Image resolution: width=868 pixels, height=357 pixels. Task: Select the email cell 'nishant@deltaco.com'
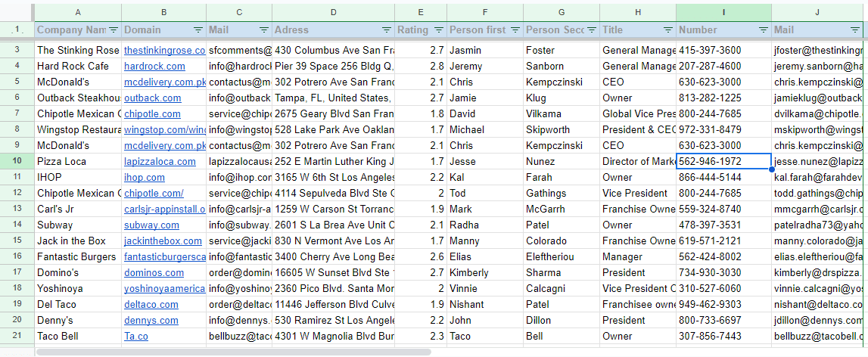click(817, 304)
